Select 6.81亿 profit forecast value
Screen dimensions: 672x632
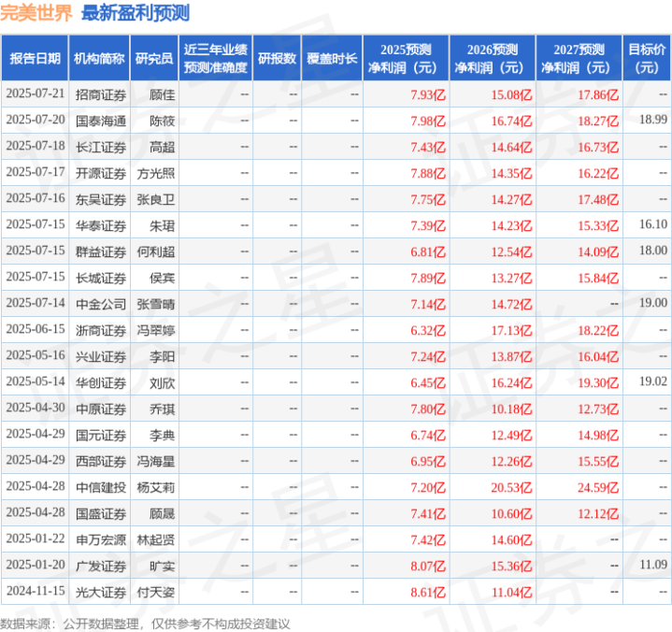point(428,251)
